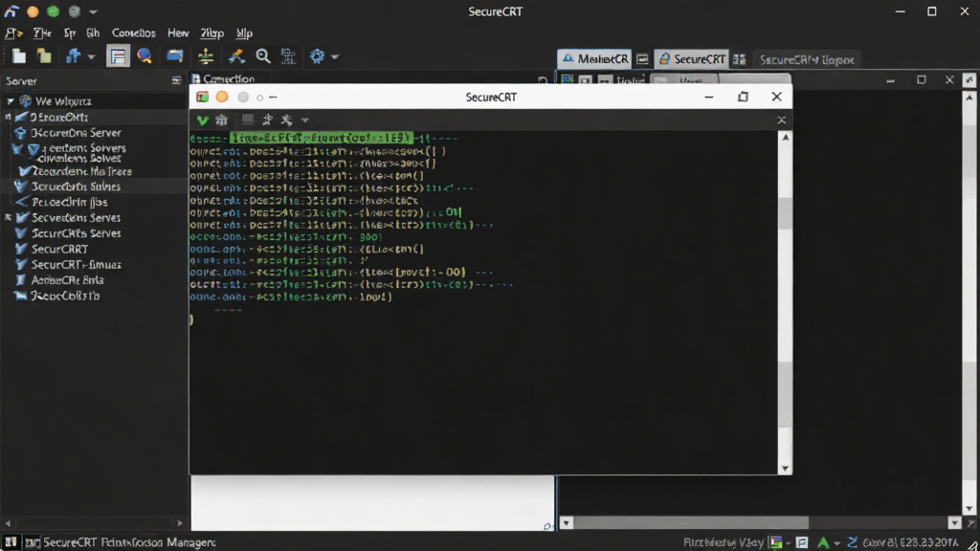Click the Server panel scroll right arrow

click(180, 523)
